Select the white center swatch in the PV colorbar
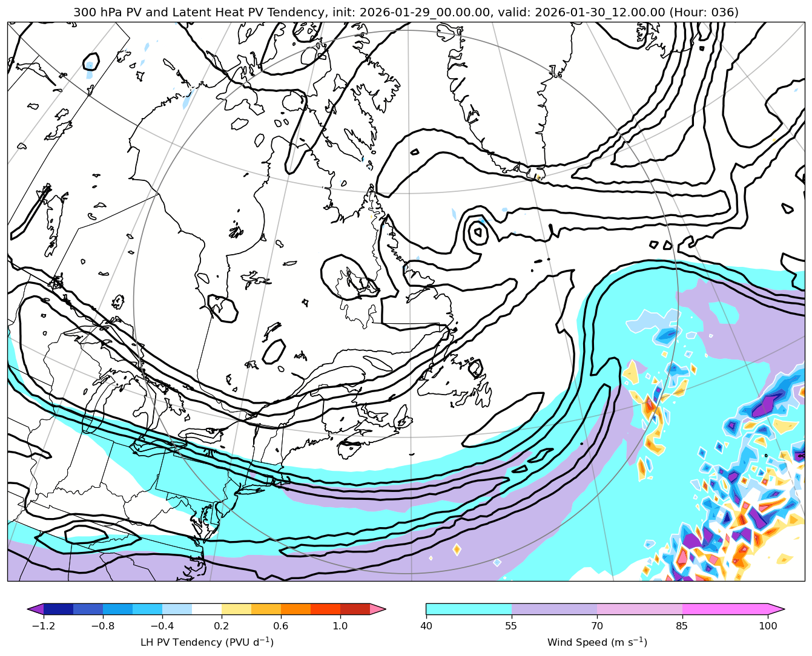Screen dimensions: 812x656 pyautogui.click(x=206, y=609)
